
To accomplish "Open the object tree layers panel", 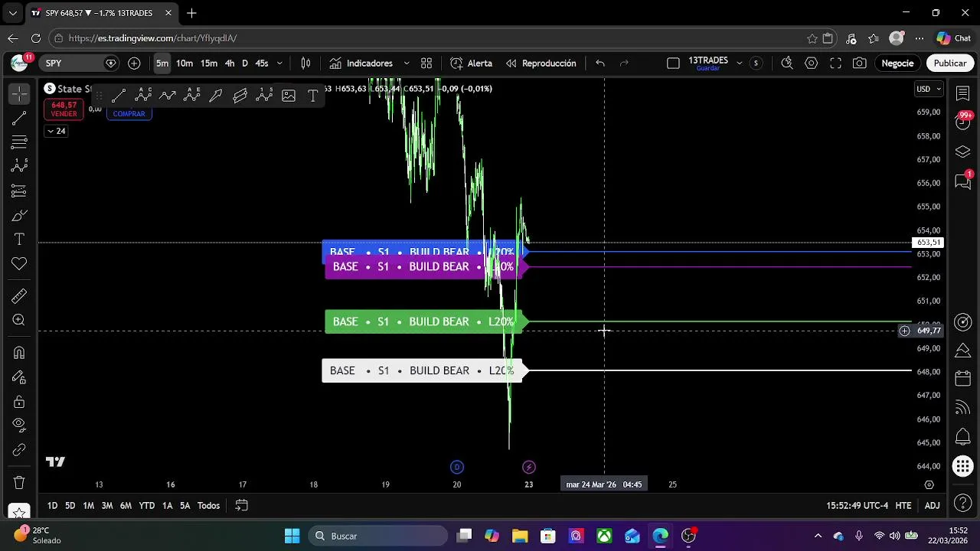I will tap(963, 152).
